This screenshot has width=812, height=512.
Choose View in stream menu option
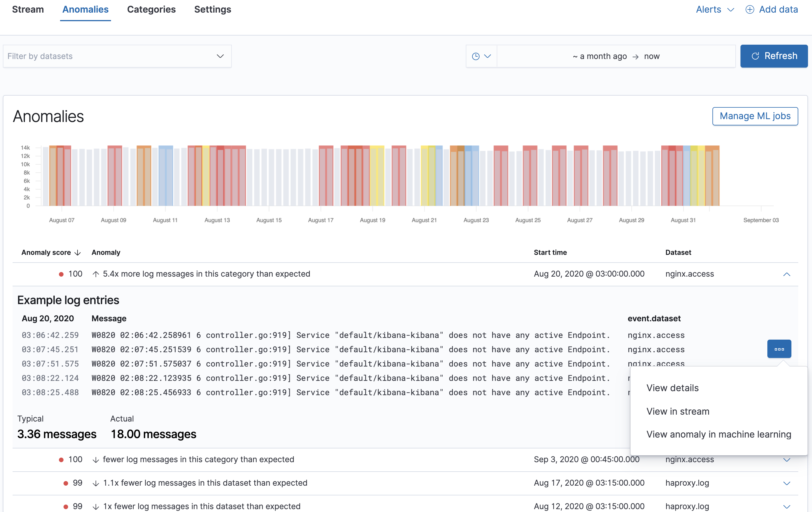pyautogui.click(x=678, y=411)
